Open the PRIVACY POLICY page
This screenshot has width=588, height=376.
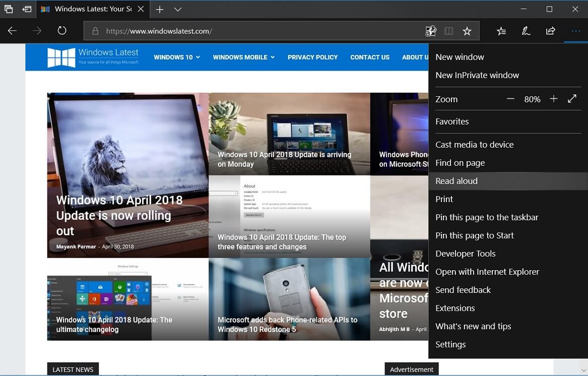(x=313, y=57)
